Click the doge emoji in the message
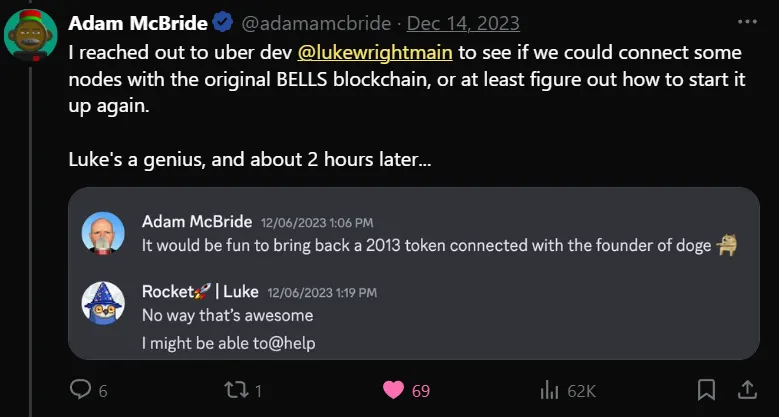This screenshot has width=779, height=417. click(x=726, y=246)
